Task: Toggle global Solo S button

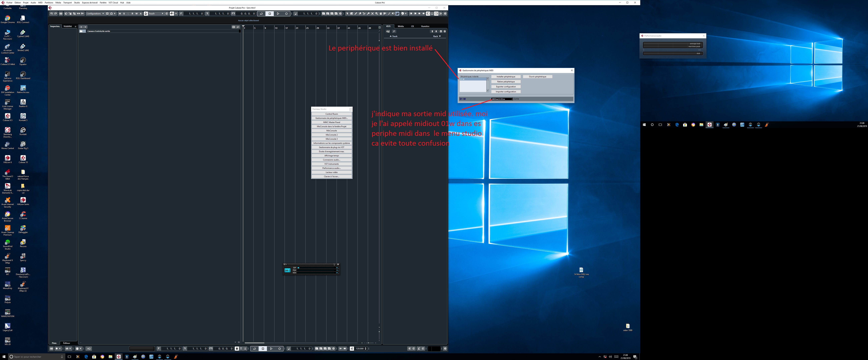Action: click(124, 13)
